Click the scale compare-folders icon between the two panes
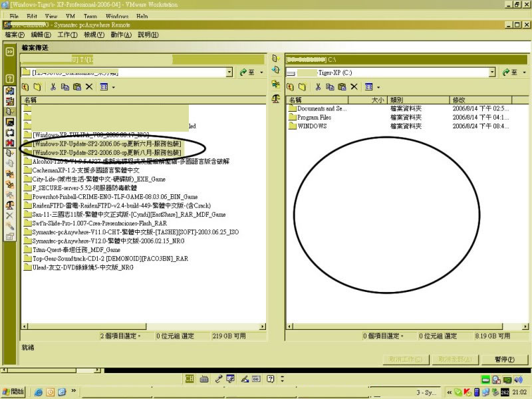This screenshot has width=532, height=399. [276, 98]
